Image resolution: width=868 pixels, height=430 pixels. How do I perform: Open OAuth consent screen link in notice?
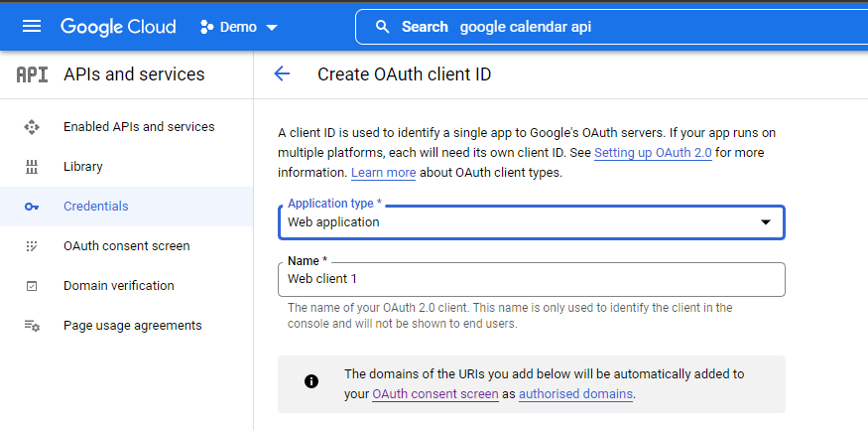435,394
